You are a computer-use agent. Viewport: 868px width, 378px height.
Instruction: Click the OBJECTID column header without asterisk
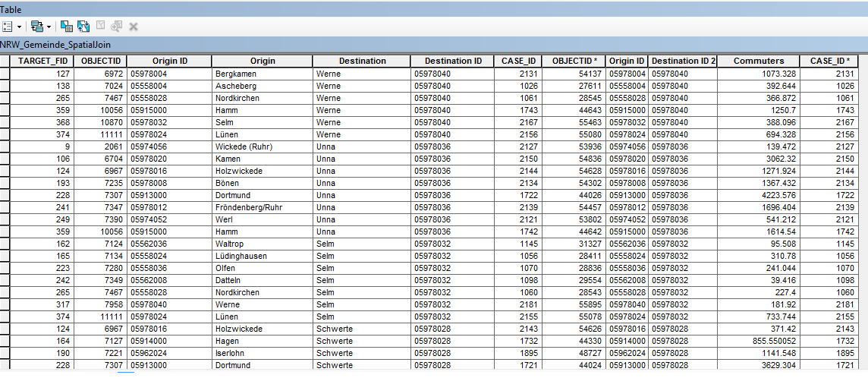(102, 61)
